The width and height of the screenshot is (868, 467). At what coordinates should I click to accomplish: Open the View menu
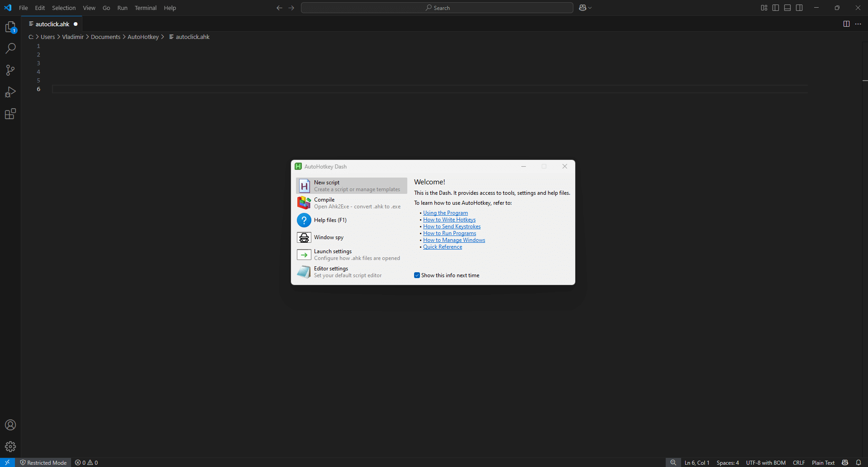pyautogui.click(x=89, y=8)
